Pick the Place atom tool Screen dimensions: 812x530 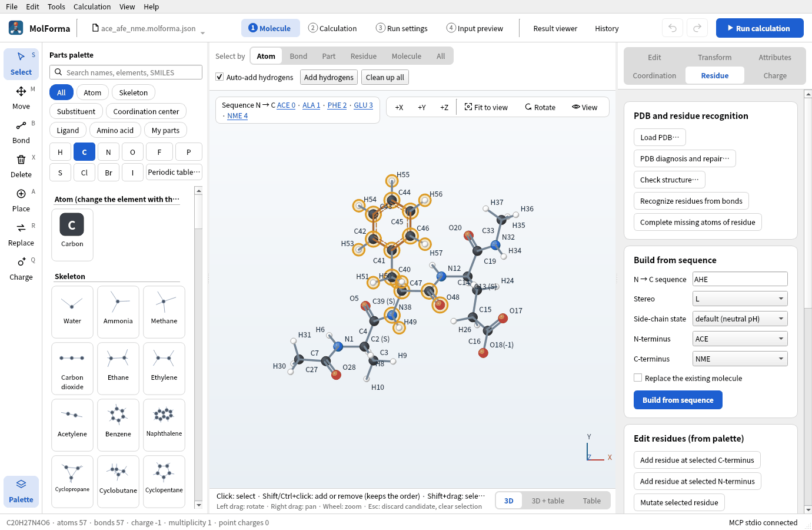(21, 200)
